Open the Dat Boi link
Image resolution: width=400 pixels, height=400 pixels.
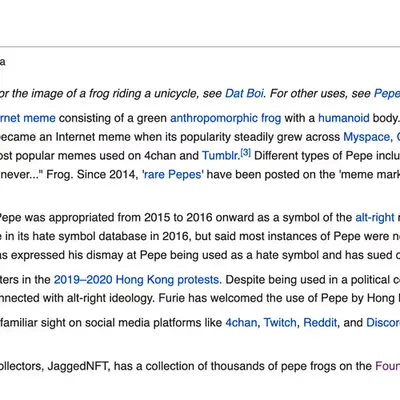[x=245, y=93]
